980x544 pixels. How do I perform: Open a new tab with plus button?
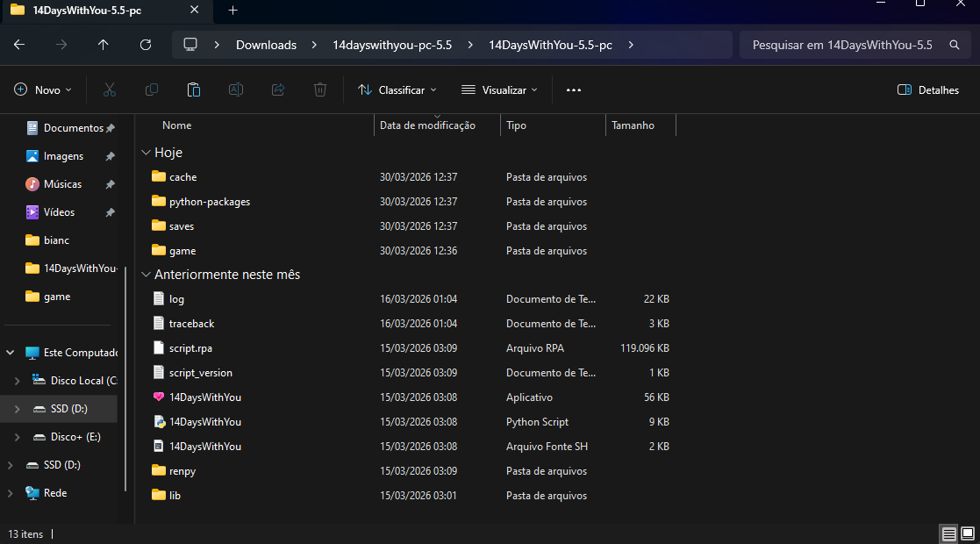(x=232, y=11)
